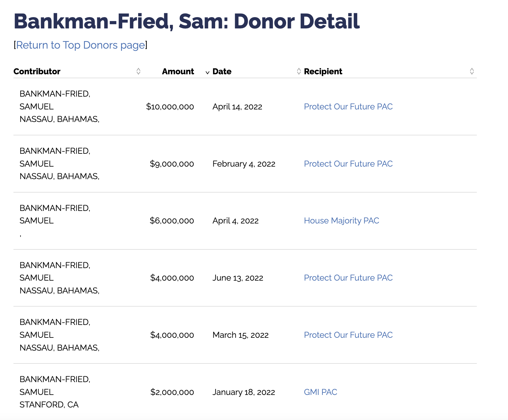Select the $10,000,000 amount cell
Screen dimensions: 508x420
[x=170, y=107]
